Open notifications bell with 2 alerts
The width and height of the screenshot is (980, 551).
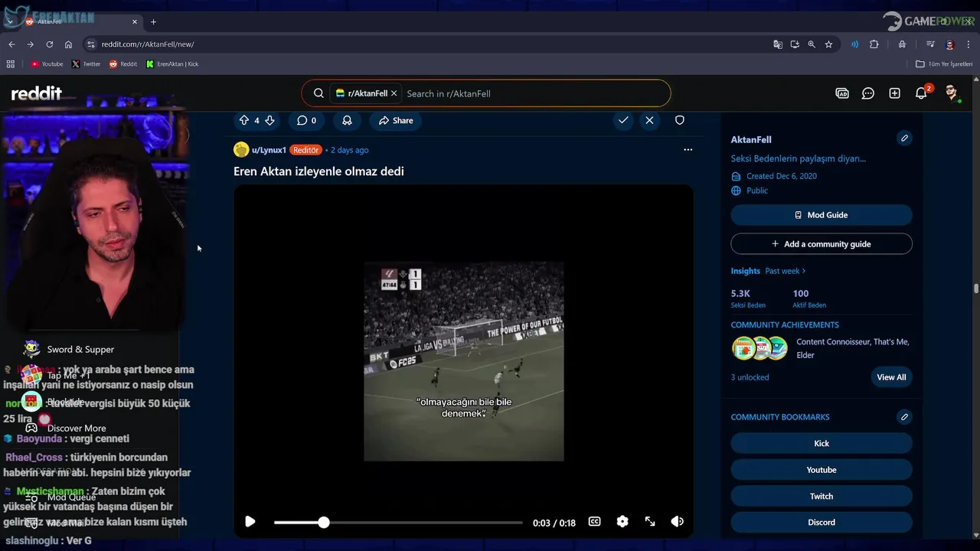click(922, 93)
